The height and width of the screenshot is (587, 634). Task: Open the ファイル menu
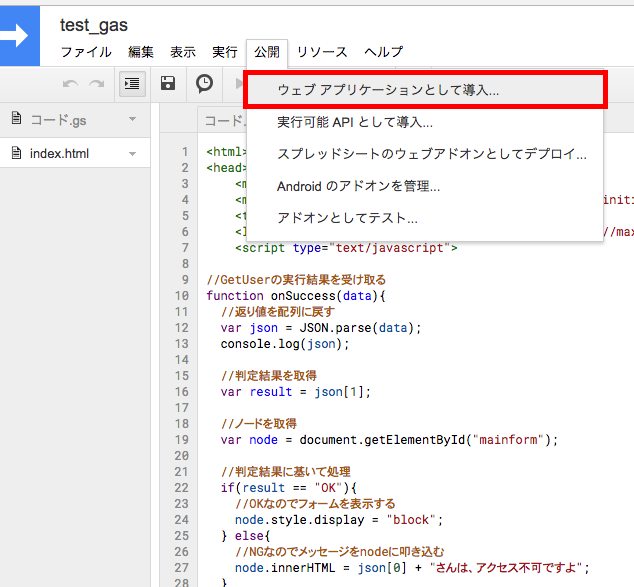point(86,52)
